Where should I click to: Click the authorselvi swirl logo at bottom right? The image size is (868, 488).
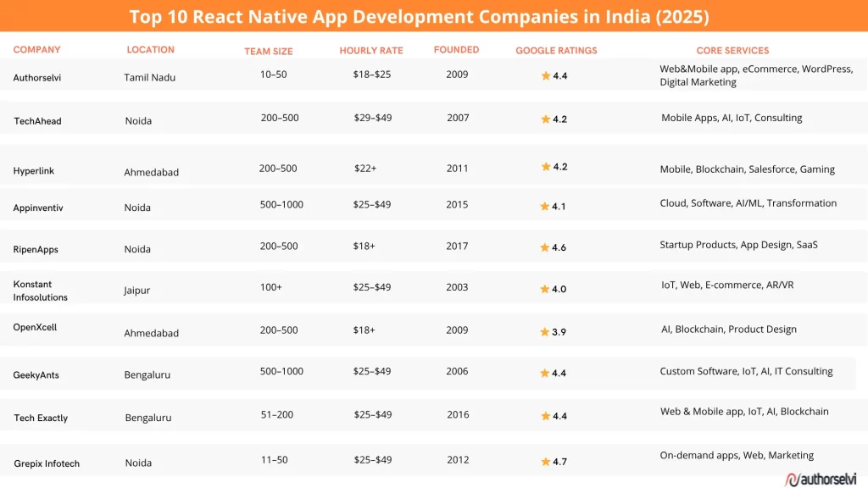[x=793, y=478]
